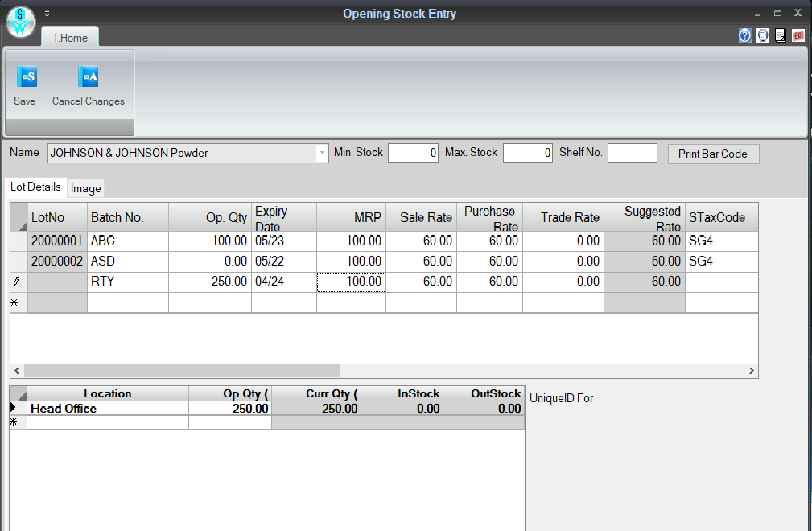This screenshot has height=531, width=812.
Task: Click the horizontal scrollbar thumb of lot grid
Action: tap(182, 371)
